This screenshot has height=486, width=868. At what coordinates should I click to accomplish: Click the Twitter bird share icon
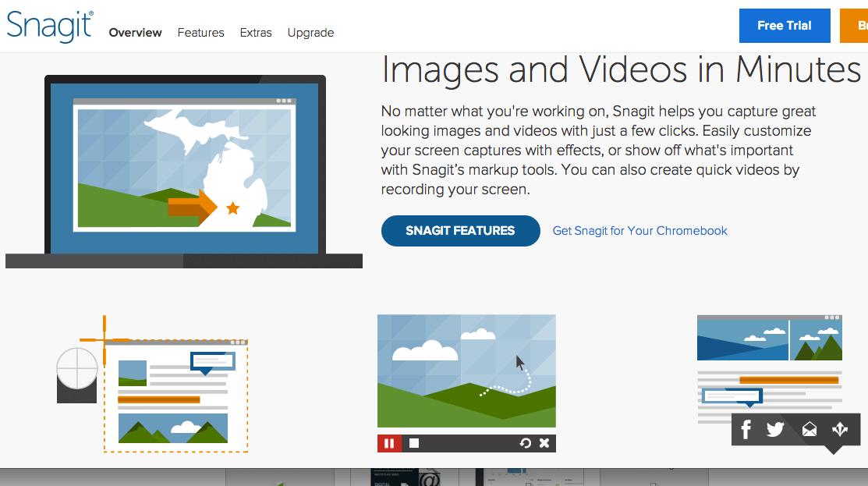[775, 429]
